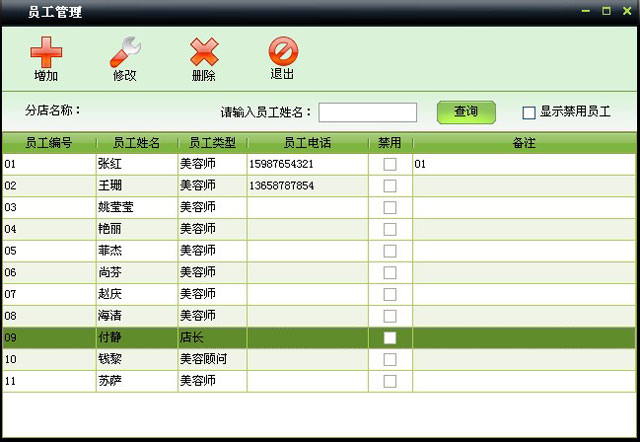Tick the 禁用 checkbox for 苏萨
Image resolution: width=640 pixels, height=442 pixels.
[x=390, y=381]
